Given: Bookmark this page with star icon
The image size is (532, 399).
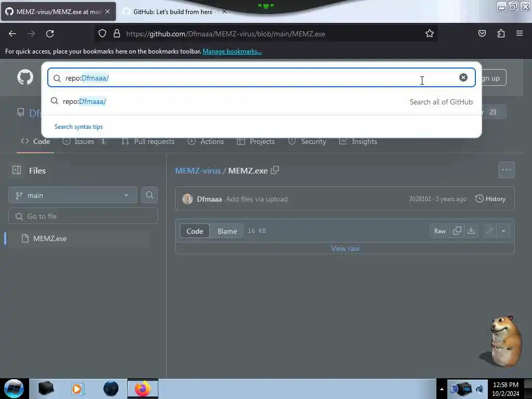Looking at the screenshot, I should click(430, 33).
